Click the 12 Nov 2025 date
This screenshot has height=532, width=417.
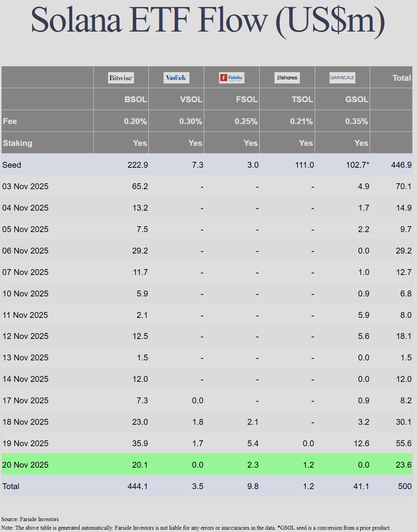[x=25, y=336]
